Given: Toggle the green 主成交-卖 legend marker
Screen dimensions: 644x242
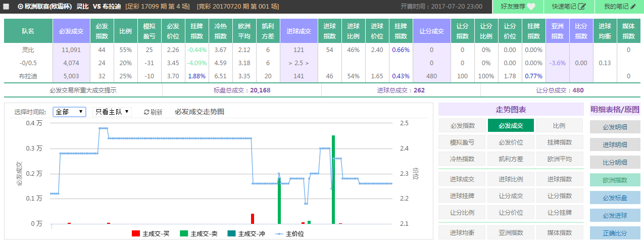Looking at the screenshot, I should point(183,233).
